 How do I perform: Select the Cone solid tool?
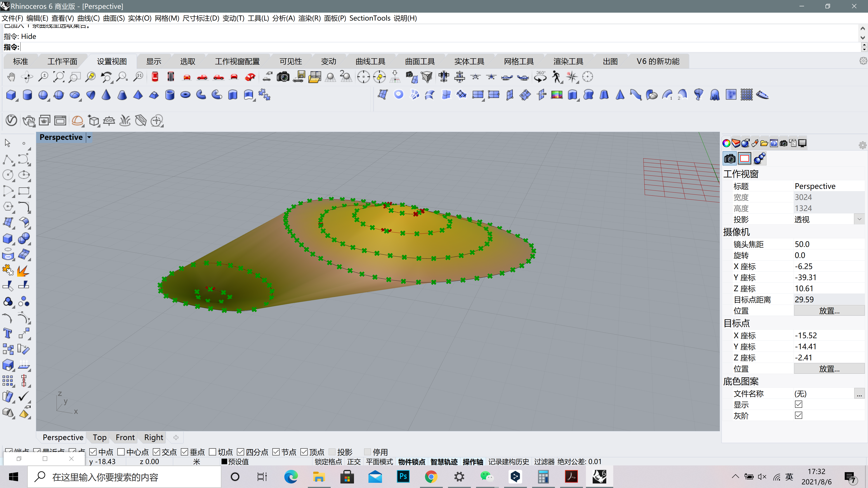click(x=106, y=95)
